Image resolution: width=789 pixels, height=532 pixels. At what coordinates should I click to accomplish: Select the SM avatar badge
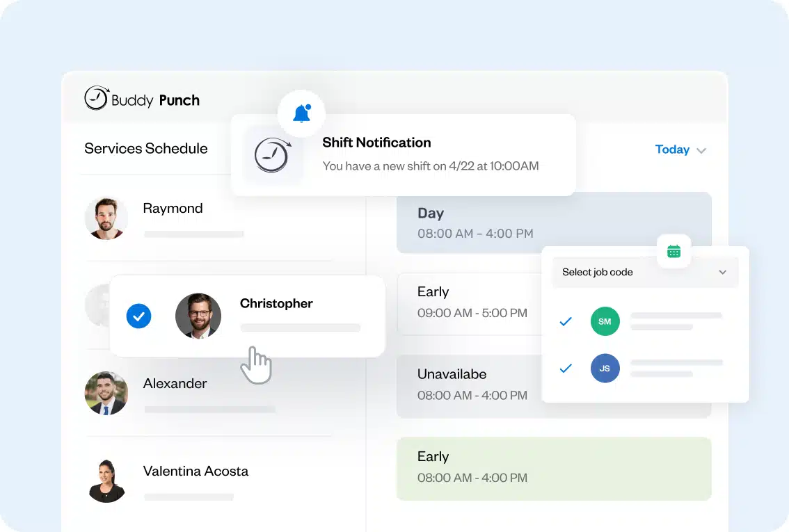[605, 321]
